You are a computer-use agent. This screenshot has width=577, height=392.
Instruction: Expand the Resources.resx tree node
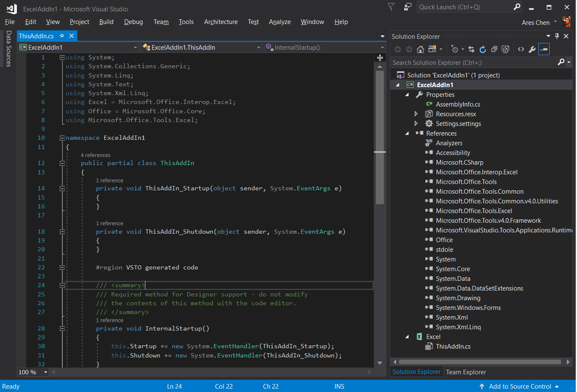coord(416,114)
